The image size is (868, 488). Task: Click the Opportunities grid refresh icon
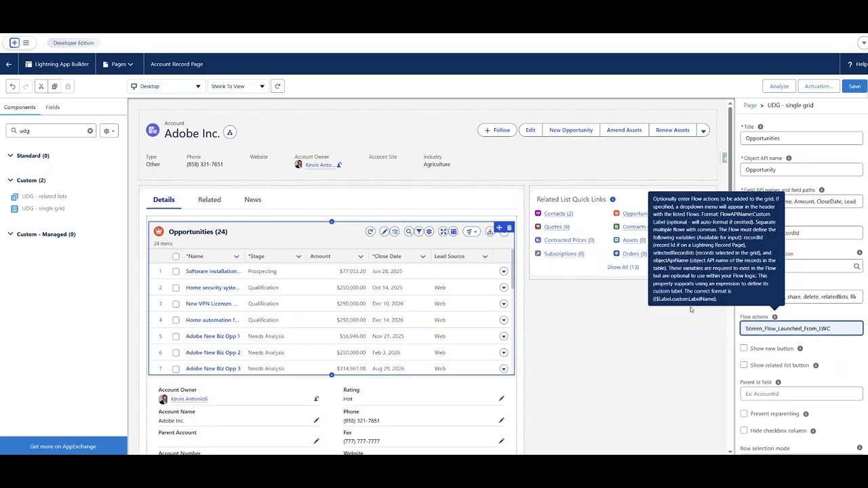click(370, 232)
